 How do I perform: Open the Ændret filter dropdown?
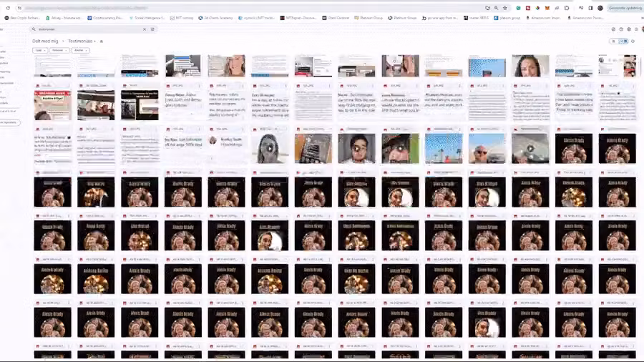80,50
